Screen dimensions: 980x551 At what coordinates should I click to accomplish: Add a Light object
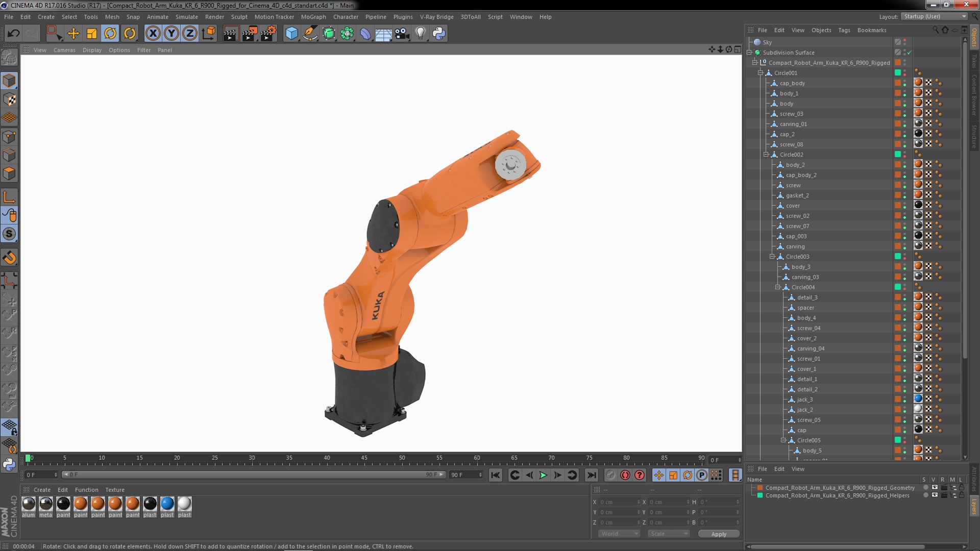click(x=421, y=34)
